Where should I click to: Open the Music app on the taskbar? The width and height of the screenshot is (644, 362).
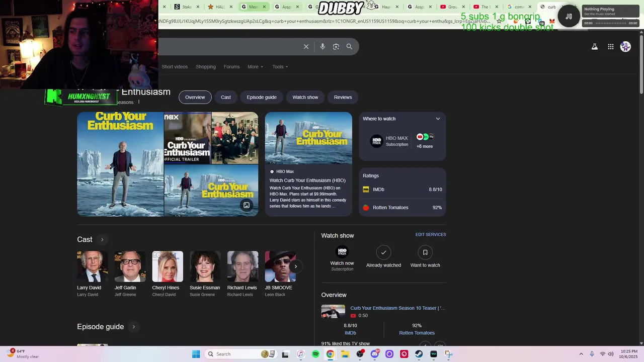tap(300, 354)
